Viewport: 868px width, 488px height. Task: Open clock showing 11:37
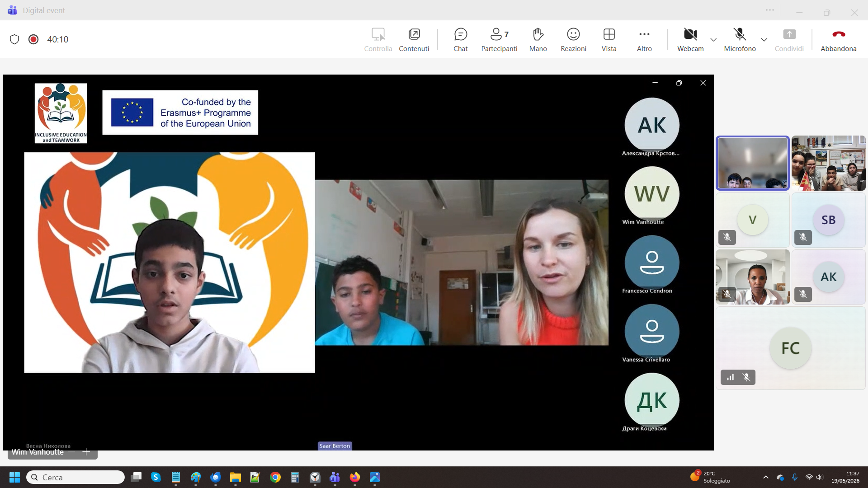click(x=845, y=477)
